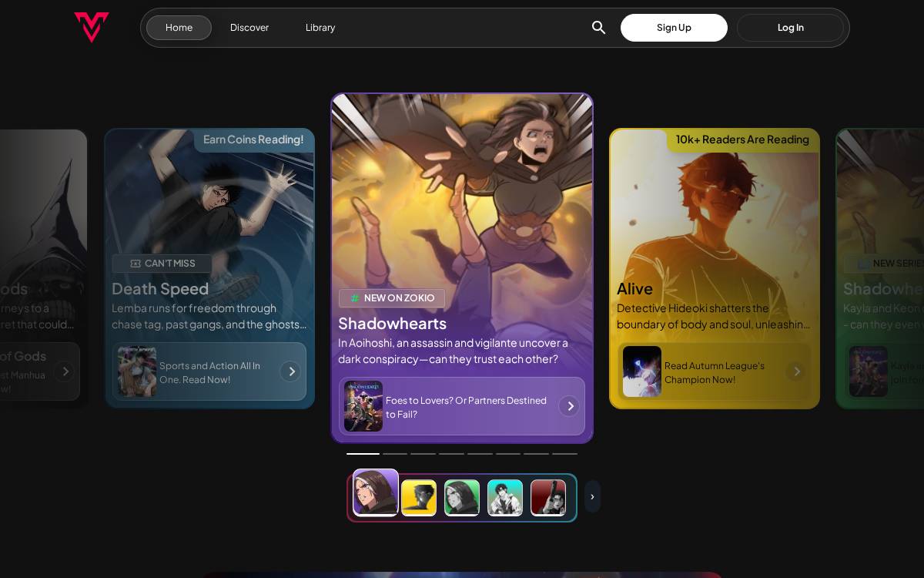Open the Discover tab

pos(249,28)
